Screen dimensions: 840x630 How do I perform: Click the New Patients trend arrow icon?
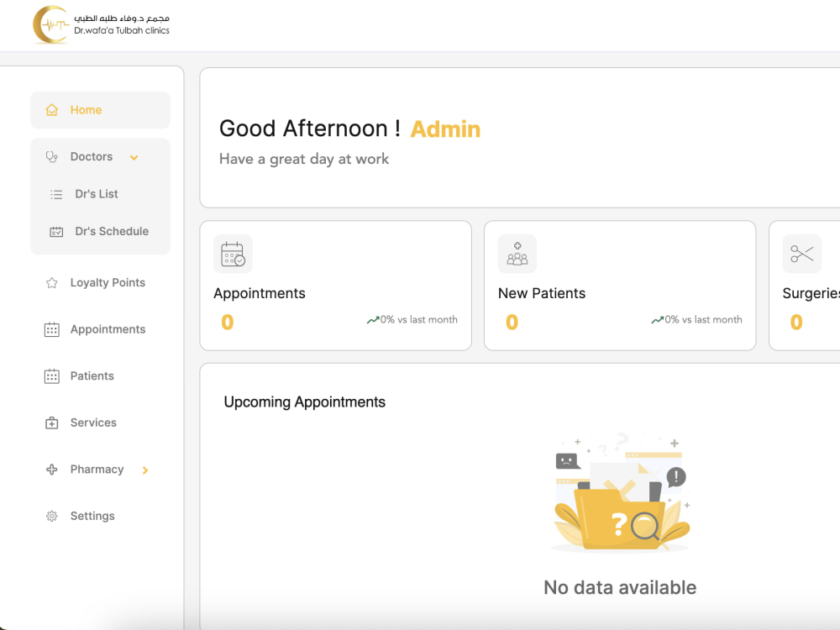tap(658, 320)
